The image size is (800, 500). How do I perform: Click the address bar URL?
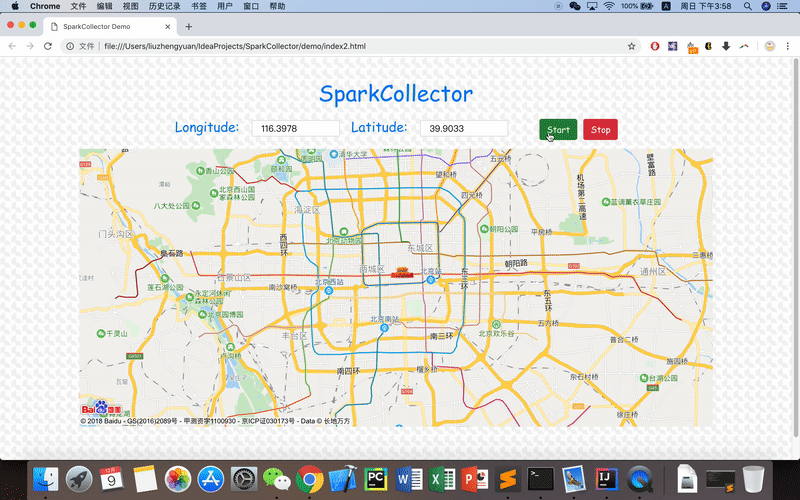click(x=235, y=46)
